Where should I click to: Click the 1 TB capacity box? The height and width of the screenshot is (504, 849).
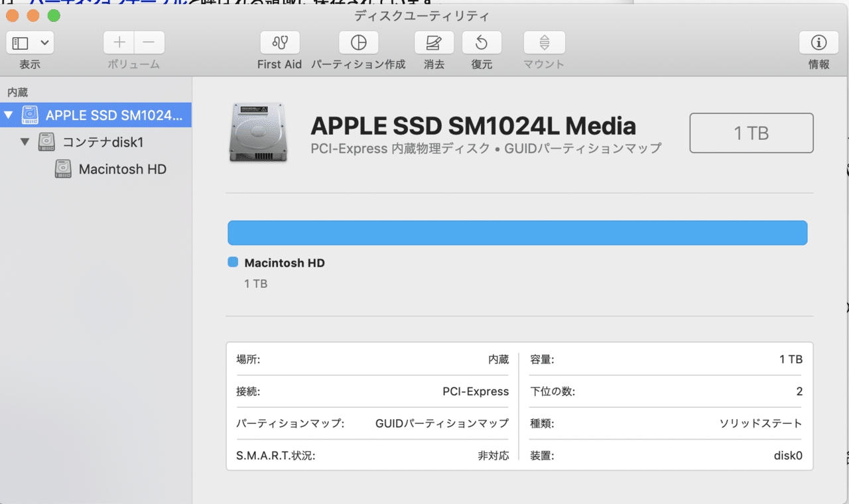tap(751, 133)
